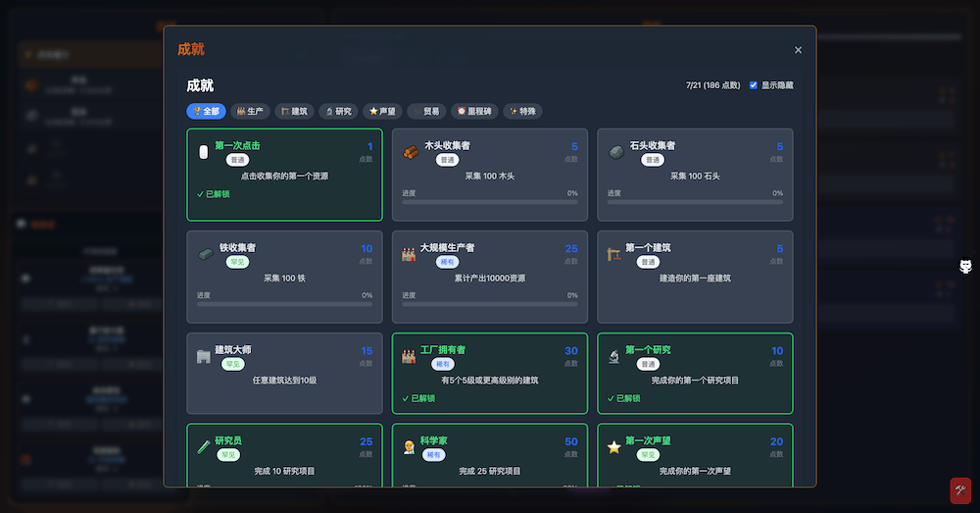Viewport: 980px width, 513px height.
Task: Close the 成就 dialog
Action: coord(798,50)
